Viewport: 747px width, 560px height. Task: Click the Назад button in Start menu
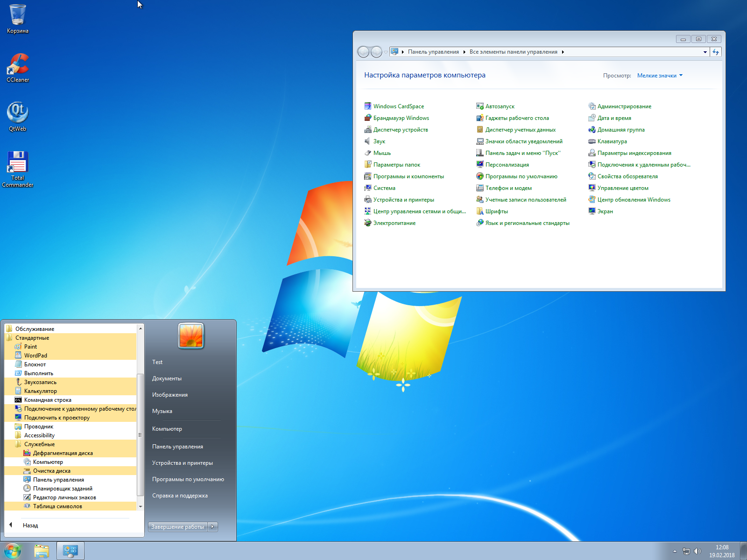pyautogui.click(x=30, y=525)
